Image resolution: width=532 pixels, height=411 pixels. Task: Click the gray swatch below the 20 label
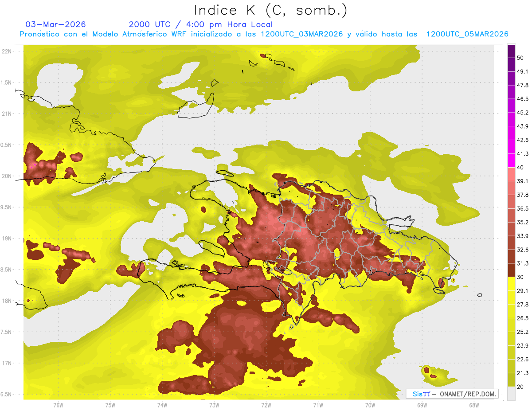(511, 393)
